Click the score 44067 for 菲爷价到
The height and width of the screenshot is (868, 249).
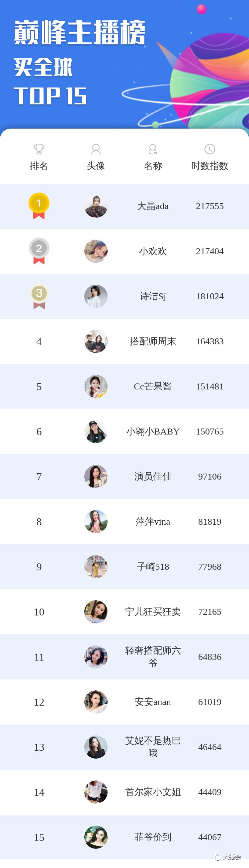point(210,837)
